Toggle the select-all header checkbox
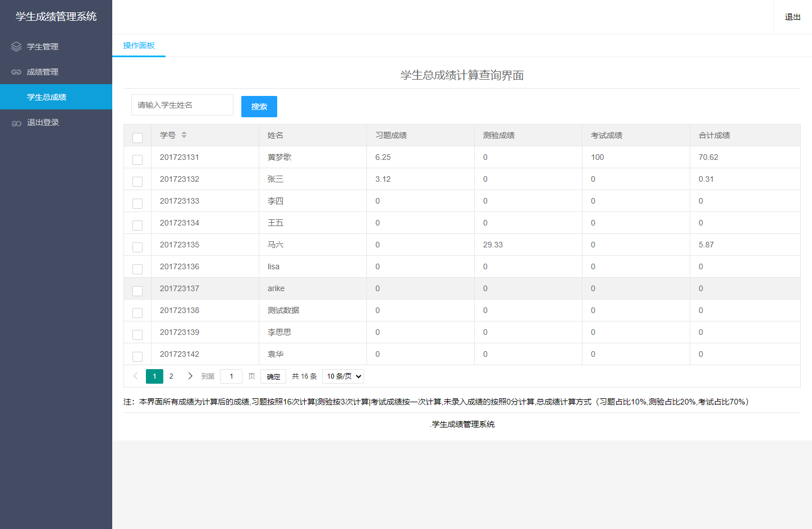The image size is (812, 529). pos(137,137)
